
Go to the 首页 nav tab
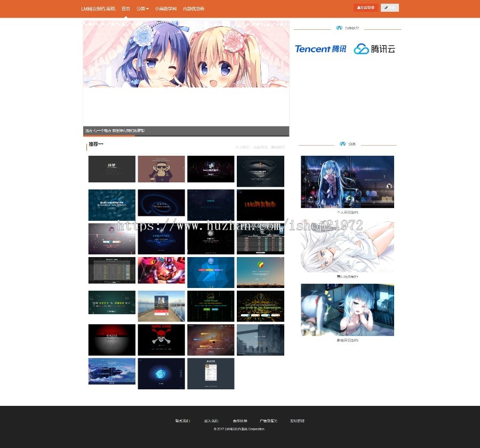pos(126,9)
